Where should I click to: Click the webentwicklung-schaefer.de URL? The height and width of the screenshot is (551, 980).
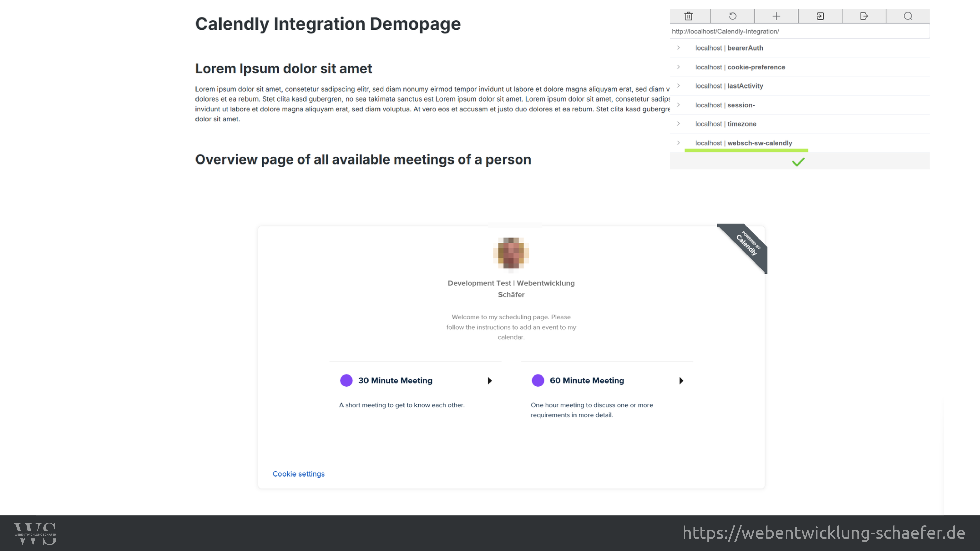click(824, 533)
